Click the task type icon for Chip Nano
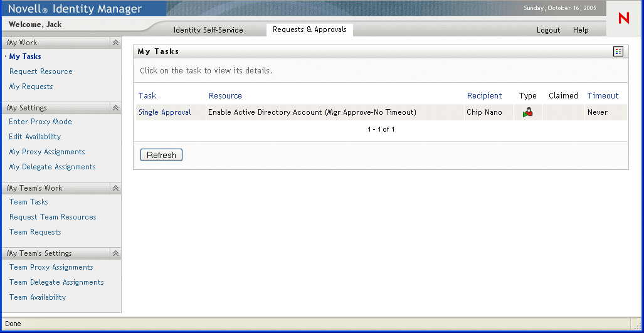 527,113
